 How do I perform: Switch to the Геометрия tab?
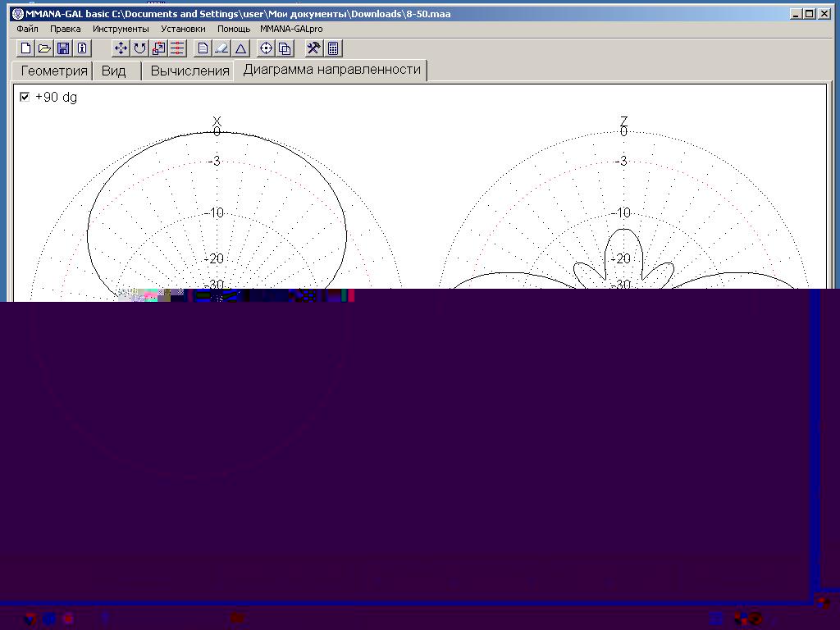pos(53,71)
